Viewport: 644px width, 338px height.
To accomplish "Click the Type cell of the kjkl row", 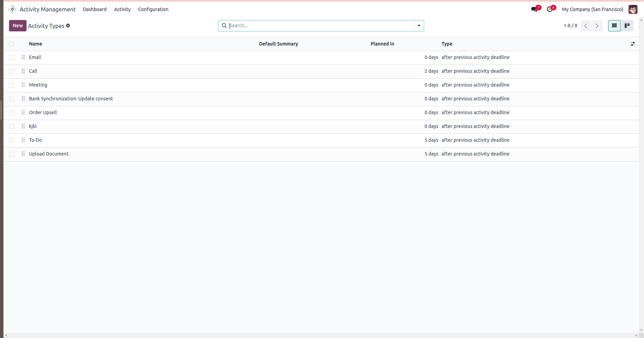I will click(476, 126).
